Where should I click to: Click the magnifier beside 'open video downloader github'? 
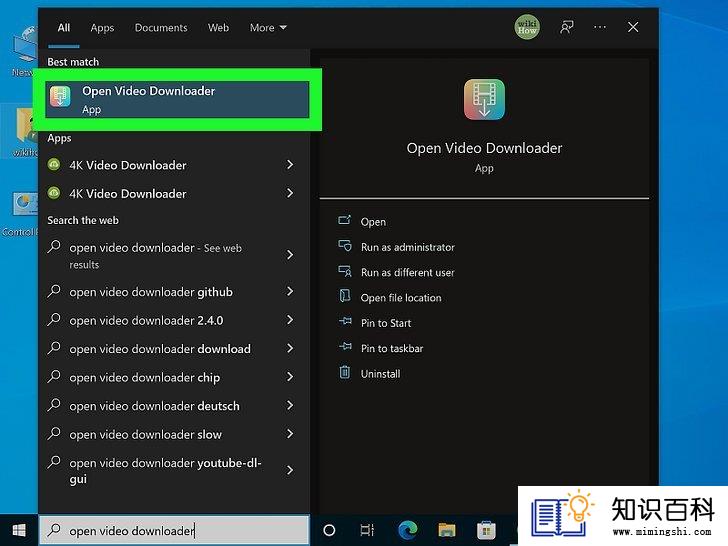pyautogui.click(x=54, y=291)
